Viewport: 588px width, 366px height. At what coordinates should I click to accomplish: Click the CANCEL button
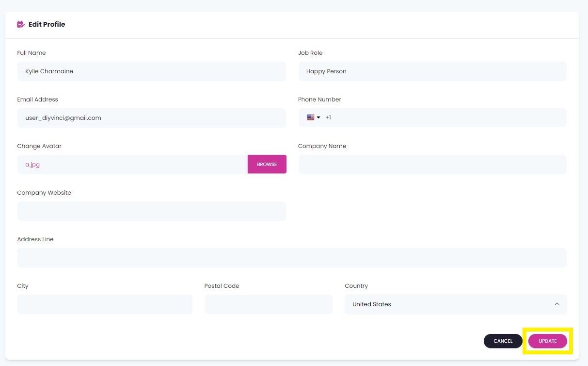tap(503, 341)
